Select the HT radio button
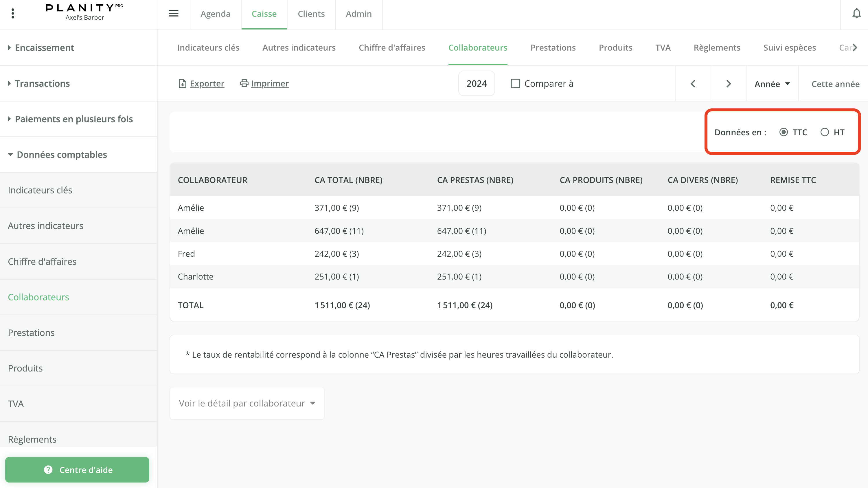Viewport: 868px width, 488px height. click(x=825, y=132)
